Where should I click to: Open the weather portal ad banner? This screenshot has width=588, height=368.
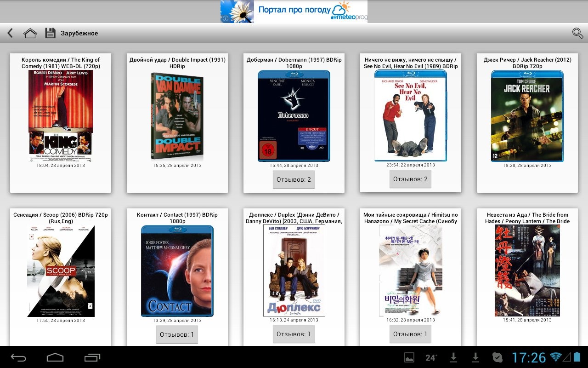pyautogui.click(x=294, y=11)
